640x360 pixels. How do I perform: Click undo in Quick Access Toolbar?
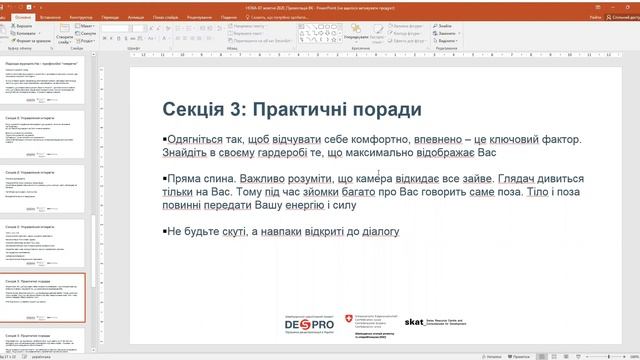click(10, 7)
